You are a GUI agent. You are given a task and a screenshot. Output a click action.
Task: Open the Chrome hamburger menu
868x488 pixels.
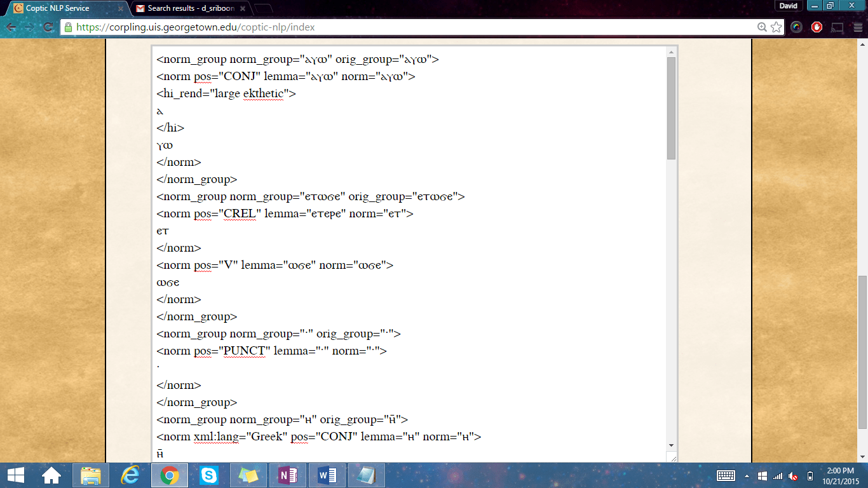(857, 27)
